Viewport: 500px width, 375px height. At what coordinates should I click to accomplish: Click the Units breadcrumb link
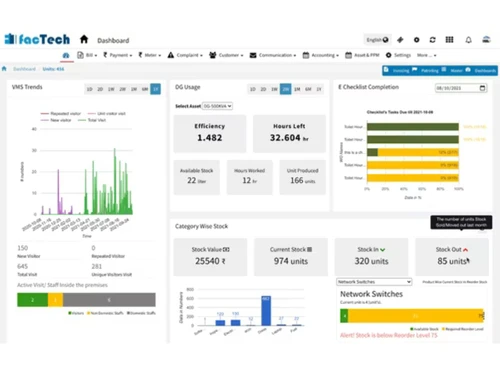click(53, 69)
